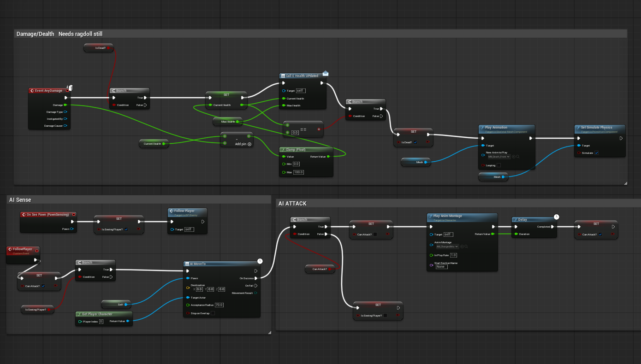641x364 pixels.
Task: Click the On See Pawn event icon
Action: pyautogui.click(x=24, y=214)
